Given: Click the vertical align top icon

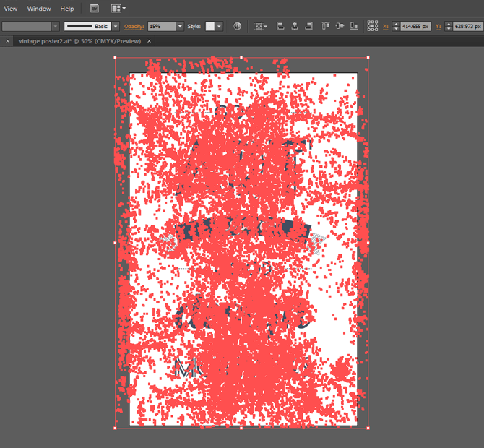Looking at the screenshot, I should point(326,26).
